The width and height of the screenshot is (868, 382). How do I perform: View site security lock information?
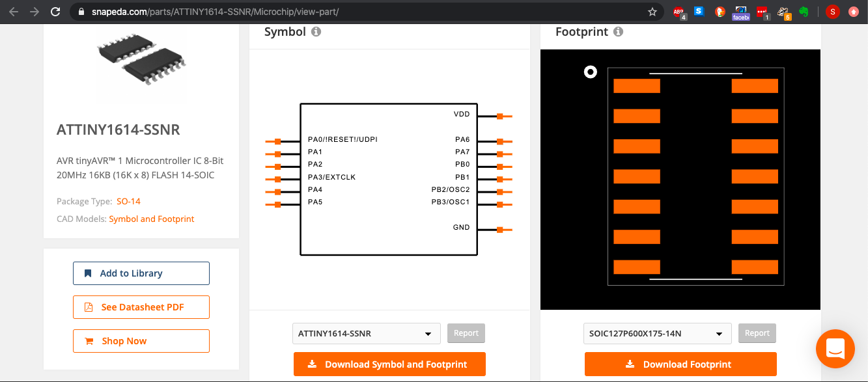point(81,12)
